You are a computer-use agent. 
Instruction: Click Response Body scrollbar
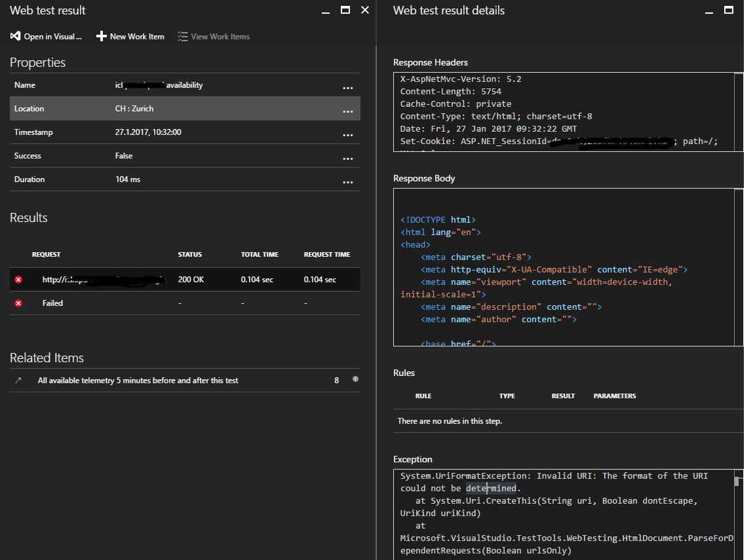pyautogui.click(x=738, y=267)
